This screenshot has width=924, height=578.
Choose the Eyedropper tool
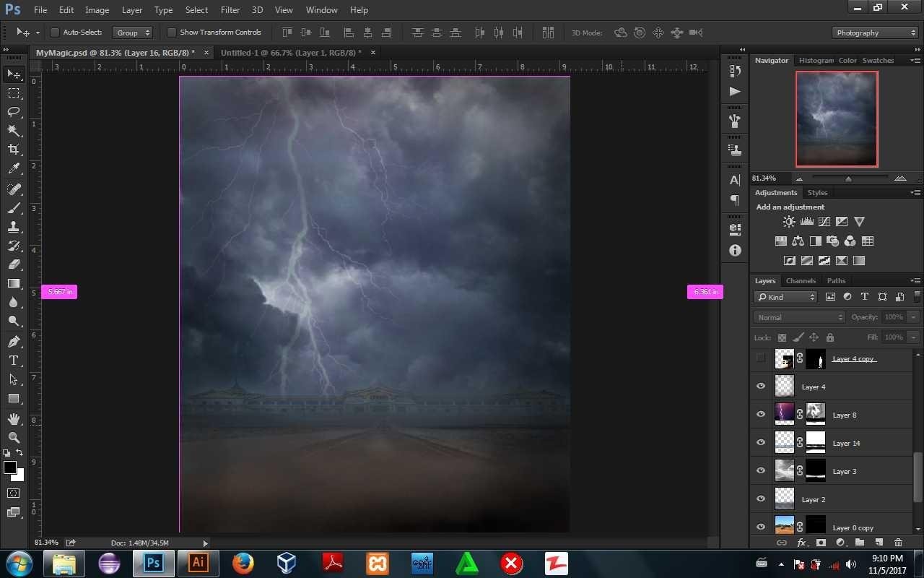(14, 169)
